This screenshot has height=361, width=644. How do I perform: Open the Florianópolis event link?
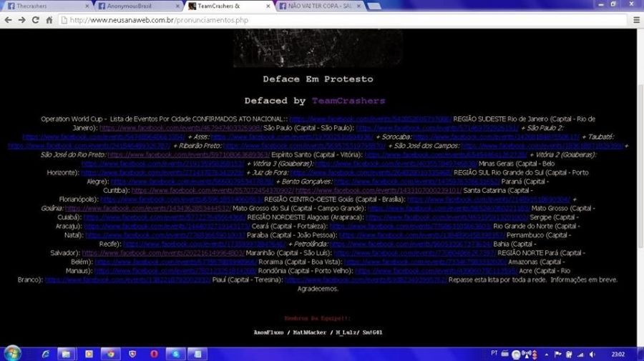pyautogui.click(x=181, y=199)
